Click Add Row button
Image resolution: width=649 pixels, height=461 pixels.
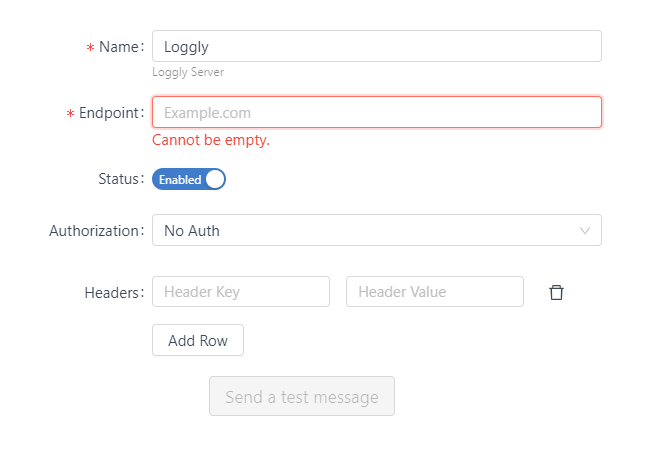[x=198, y=340]
